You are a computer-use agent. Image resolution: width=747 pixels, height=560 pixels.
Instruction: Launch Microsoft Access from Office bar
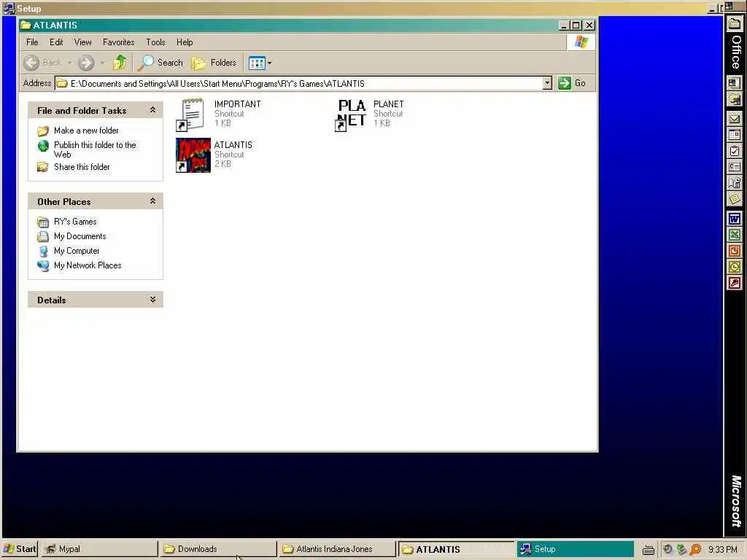(x=734, y=284)
